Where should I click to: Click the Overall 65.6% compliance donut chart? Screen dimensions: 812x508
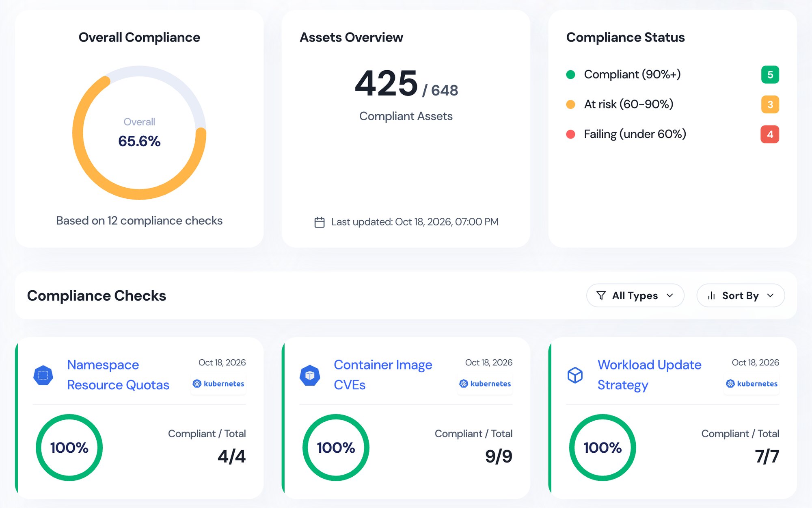(139, 133)
